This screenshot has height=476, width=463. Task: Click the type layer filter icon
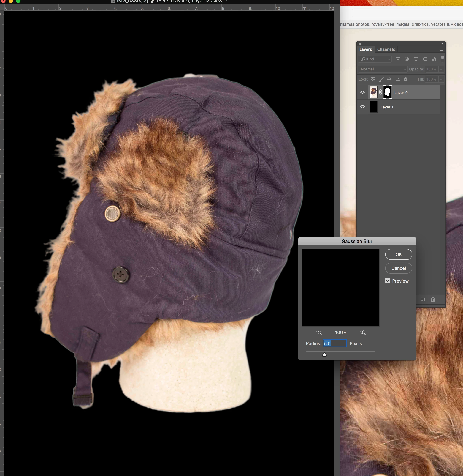tap(416, 59)
